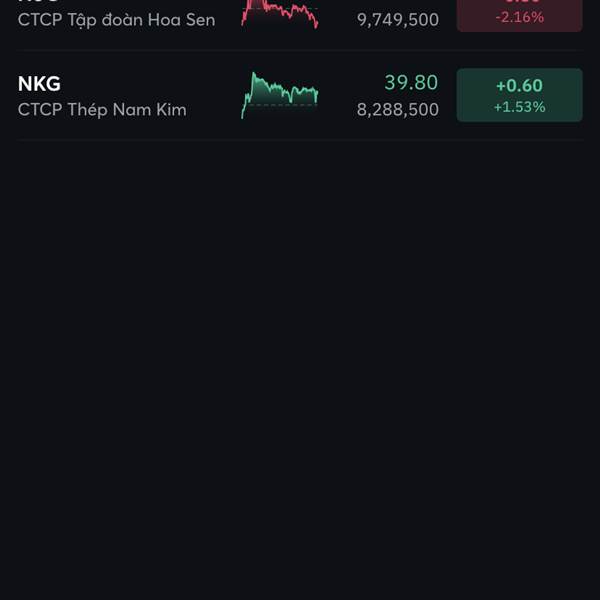
Task: Click the divider line below NKG row
Action: pyautogui.click(x=300, y=140)
